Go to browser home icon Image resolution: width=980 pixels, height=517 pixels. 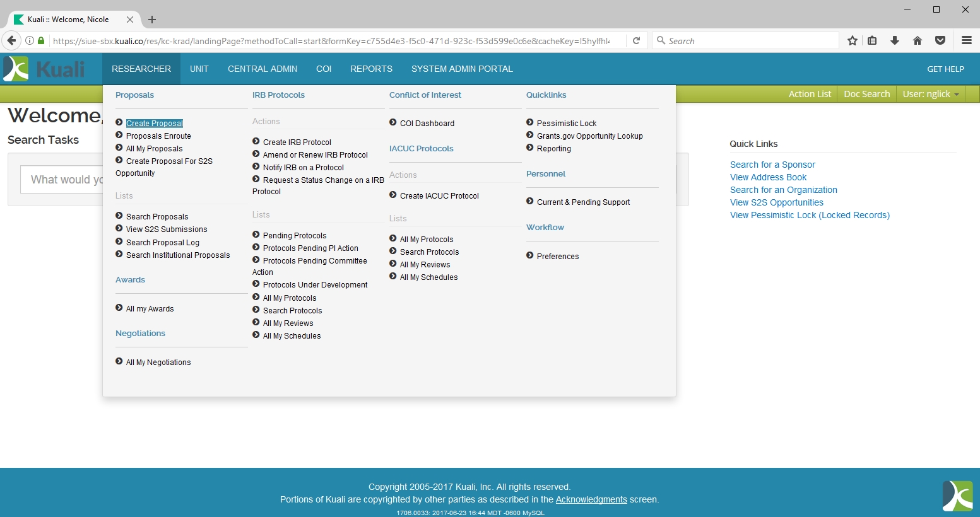(x=918, y=41)
